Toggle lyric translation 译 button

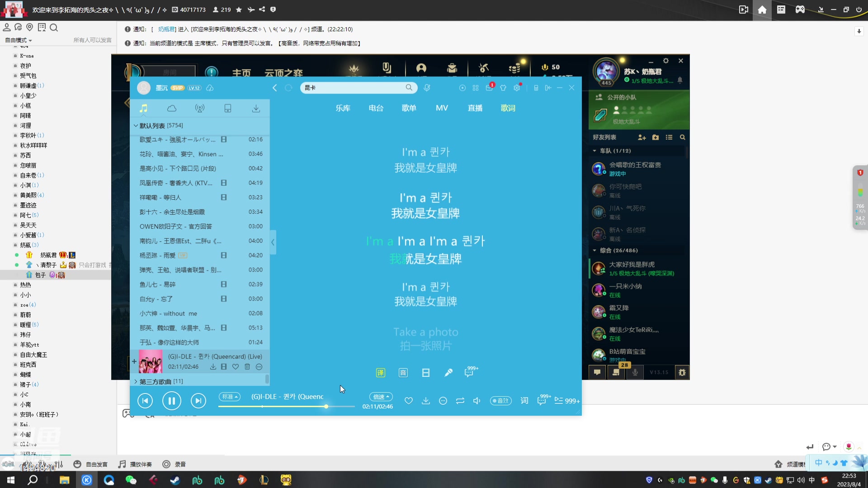[381, 373]
